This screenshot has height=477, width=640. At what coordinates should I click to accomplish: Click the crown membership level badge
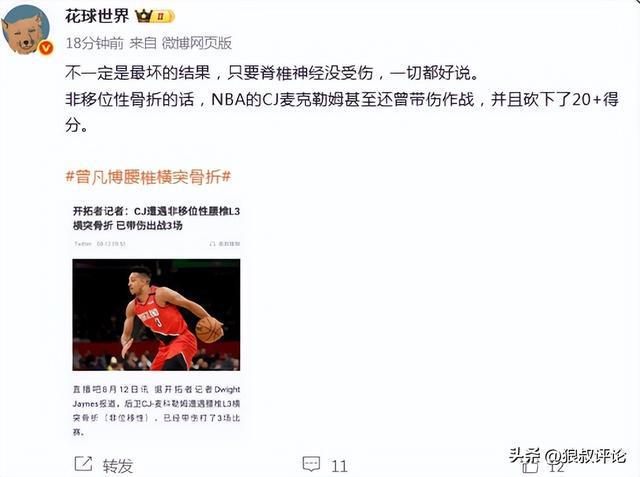(x=155, y=17)
